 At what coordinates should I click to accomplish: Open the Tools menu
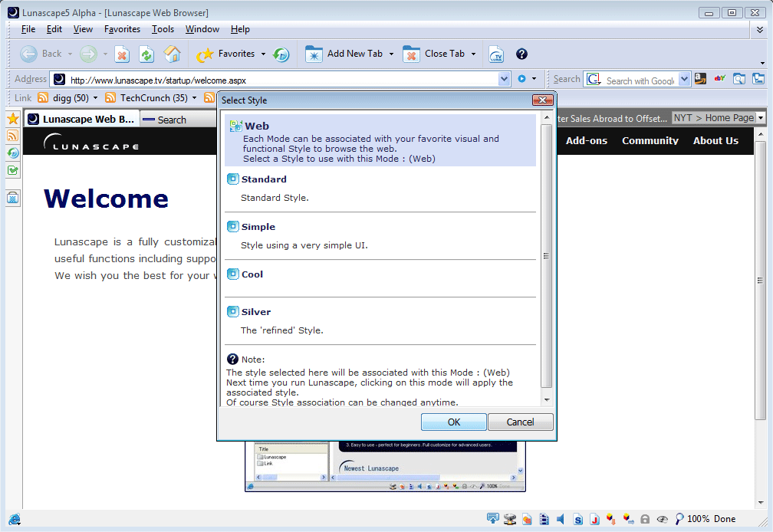pos(163,29)
